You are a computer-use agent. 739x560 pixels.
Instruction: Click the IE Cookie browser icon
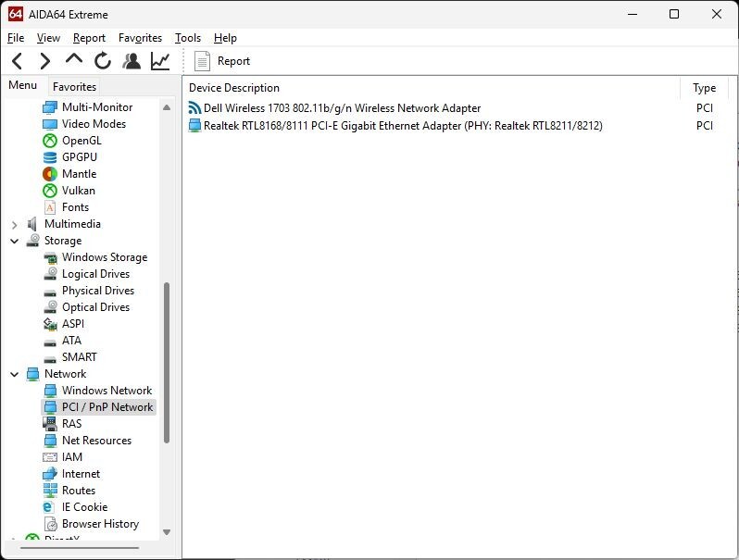click(48, 507)
